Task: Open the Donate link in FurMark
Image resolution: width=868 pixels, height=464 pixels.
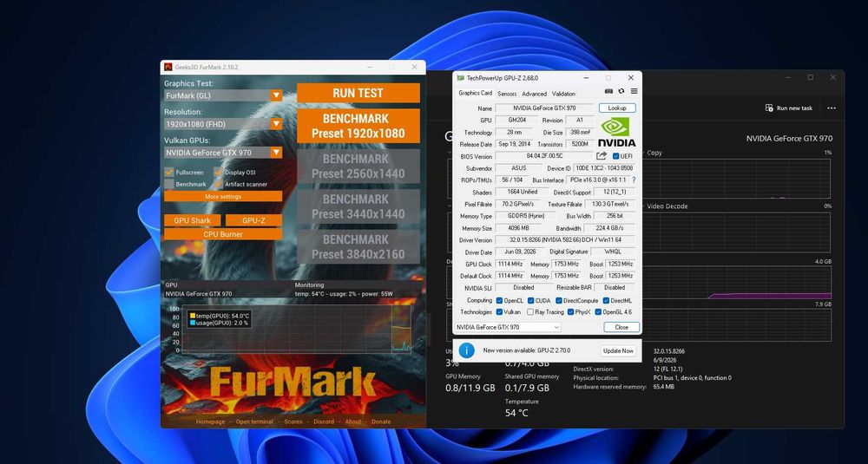Action: point(381,422)
